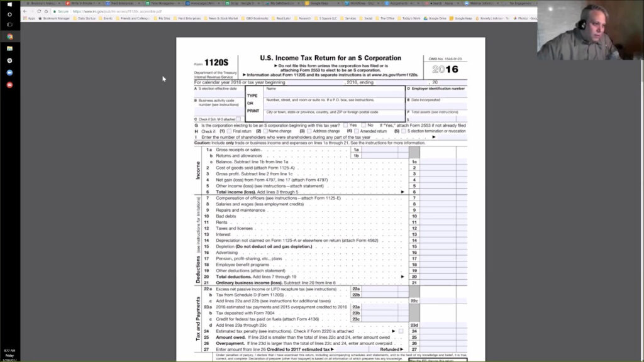Check the Amended return box
Screen dimensions: 644x362
pos(357,131)
